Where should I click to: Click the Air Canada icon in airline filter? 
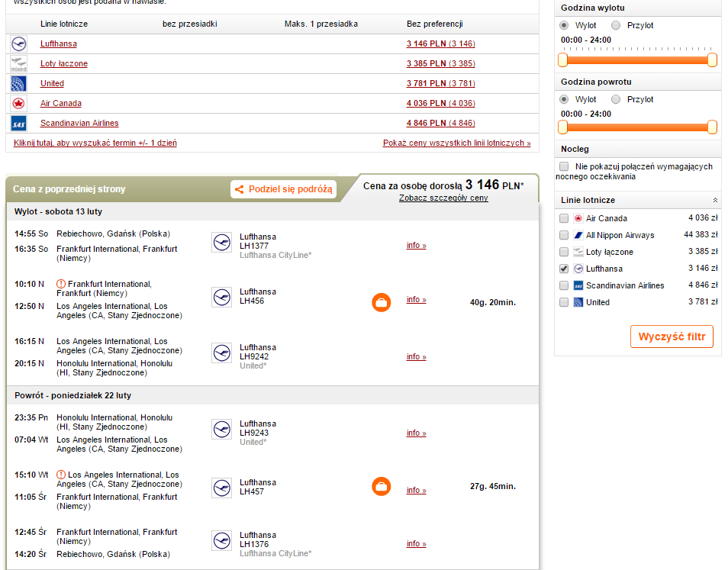[578, 218]
